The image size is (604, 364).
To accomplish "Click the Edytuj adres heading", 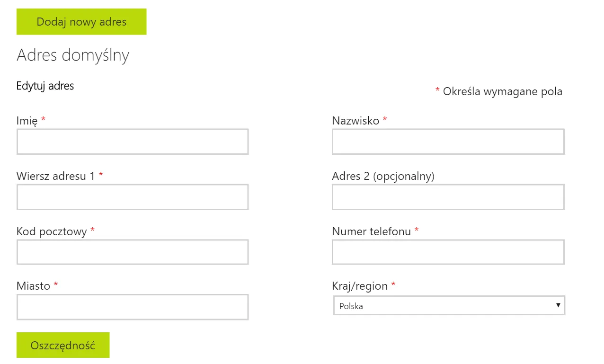I will (45, 86).
